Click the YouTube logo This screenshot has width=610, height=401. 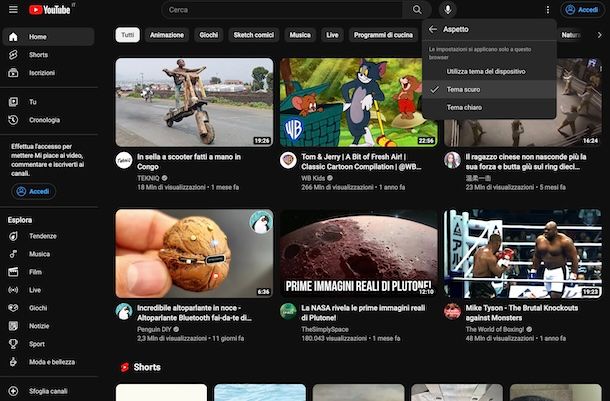[49, 10]
